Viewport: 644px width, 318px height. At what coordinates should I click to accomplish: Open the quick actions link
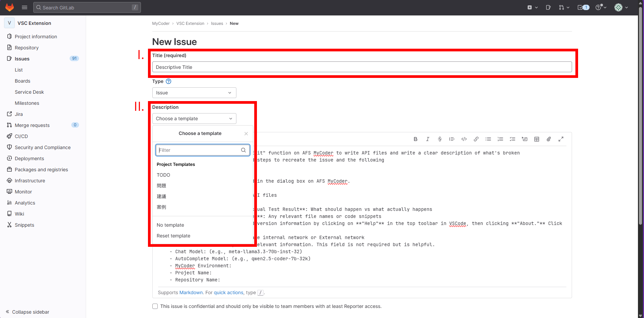tap(229, 292)
